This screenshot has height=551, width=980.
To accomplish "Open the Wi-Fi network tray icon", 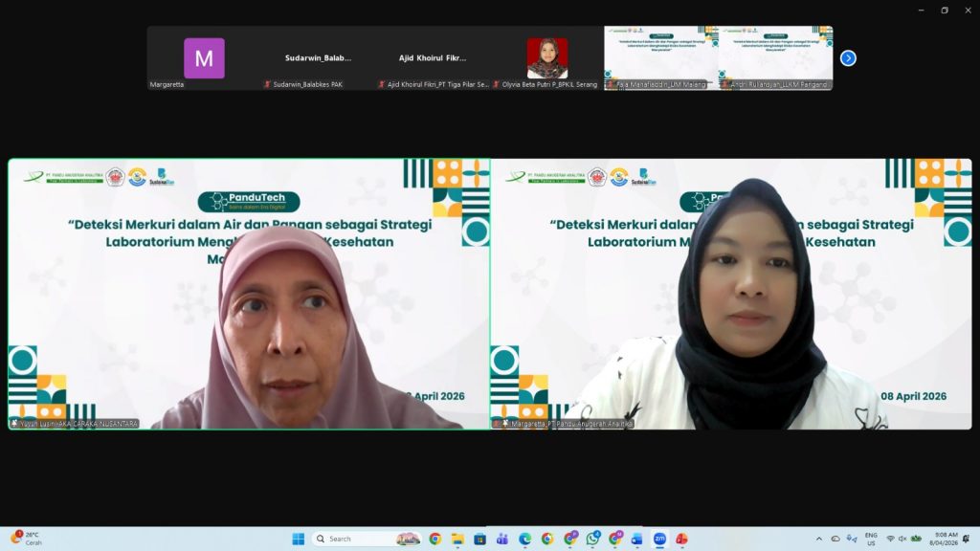I will (x=891, y=539).
